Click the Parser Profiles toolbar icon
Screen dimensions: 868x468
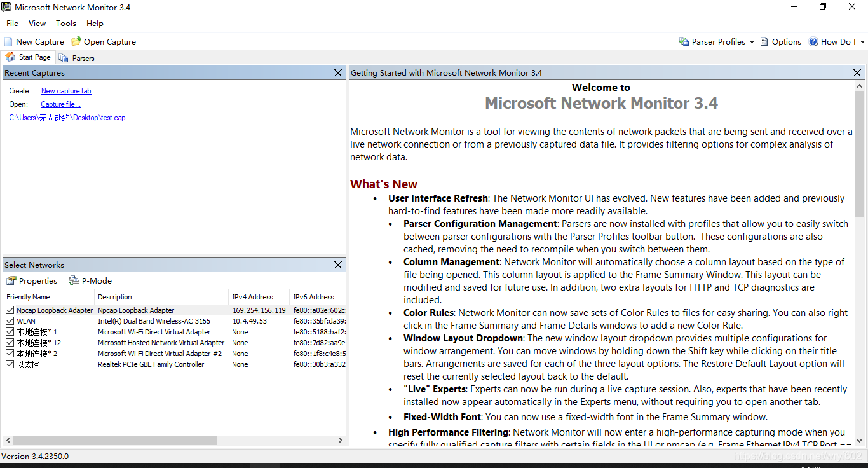pyautogui.click(x=684, y=41)
